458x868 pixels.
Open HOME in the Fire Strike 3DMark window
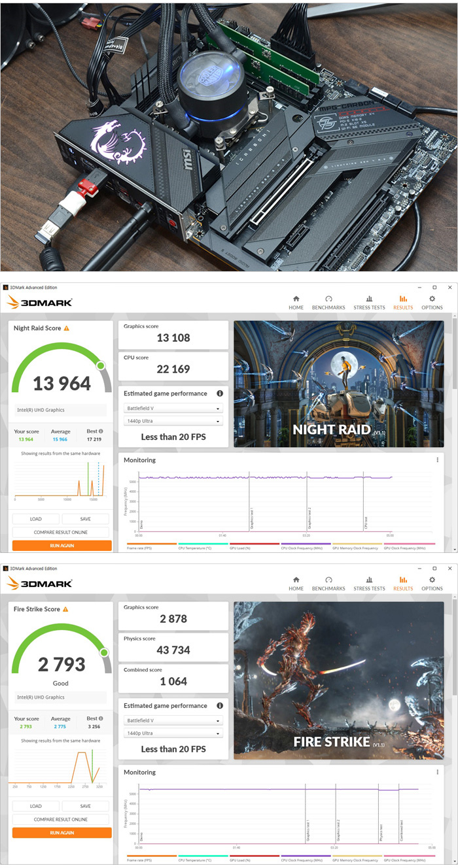296,583
